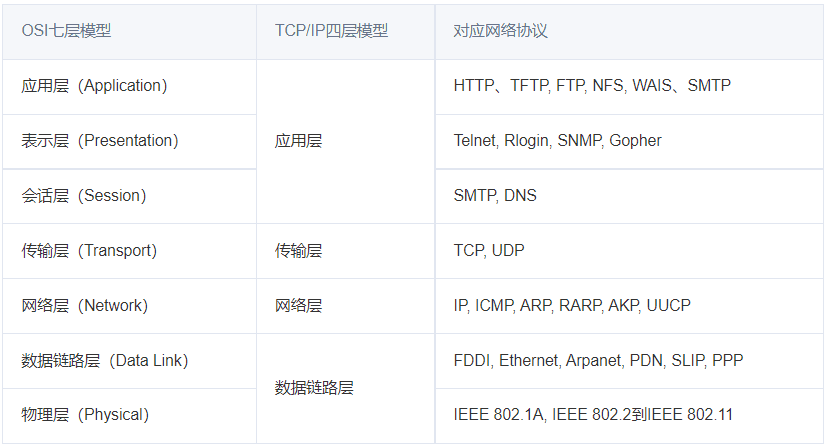The width and height of the screenshot is (830, 446).
Task: Click the TCP/IP四层模型 column header
Action: pos(331,31)
